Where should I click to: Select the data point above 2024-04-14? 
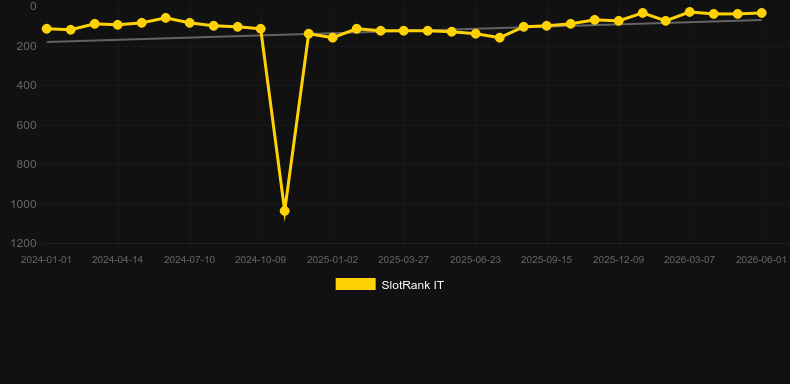pos(117,24)
